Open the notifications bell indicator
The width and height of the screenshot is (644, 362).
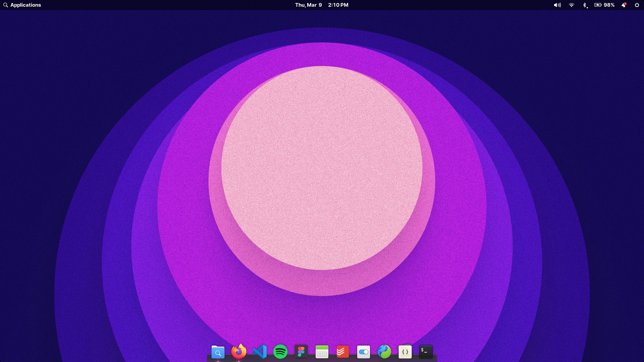pos(624,5)
